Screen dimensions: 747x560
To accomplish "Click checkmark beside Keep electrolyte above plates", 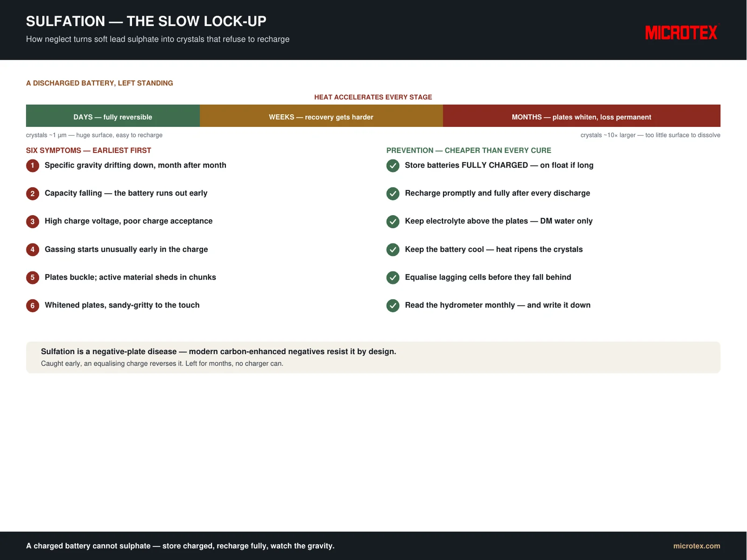I will pos(393,222).
